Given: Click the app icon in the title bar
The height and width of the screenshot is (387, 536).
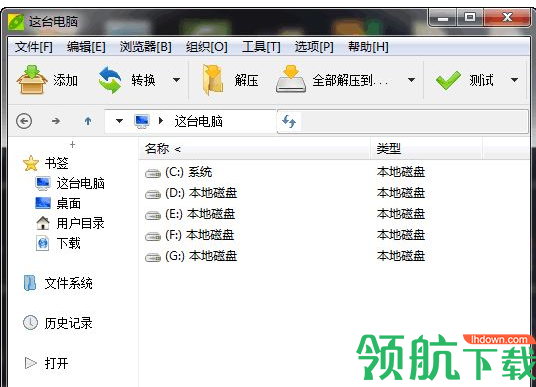Looking at the screenshot, I should [x=16, y=22].
